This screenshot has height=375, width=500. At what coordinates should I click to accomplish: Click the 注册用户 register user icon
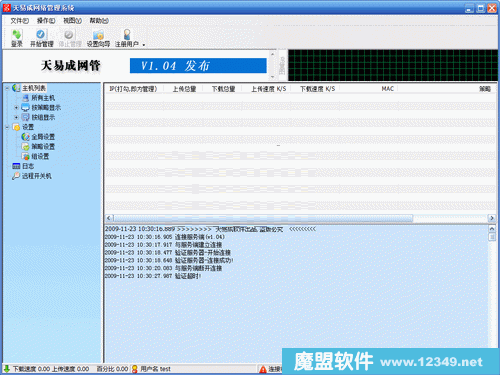point(127,38)
